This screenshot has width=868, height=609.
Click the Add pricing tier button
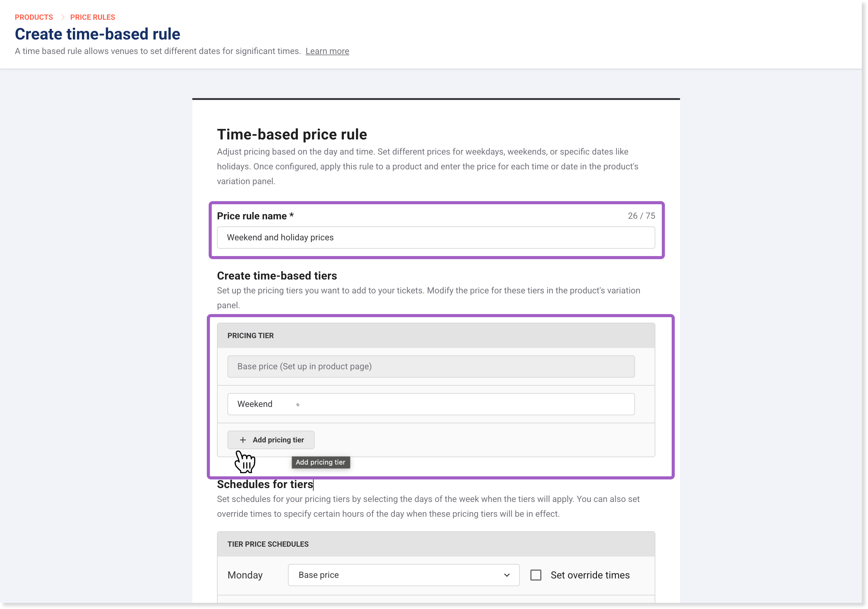(x=271, y=440)
